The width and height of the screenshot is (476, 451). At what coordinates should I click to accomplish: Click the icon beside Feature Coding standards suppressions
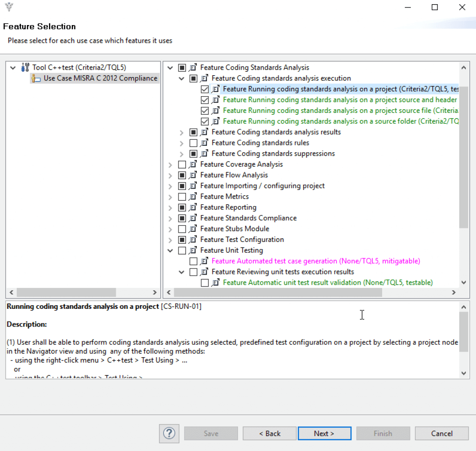(204, 154)
